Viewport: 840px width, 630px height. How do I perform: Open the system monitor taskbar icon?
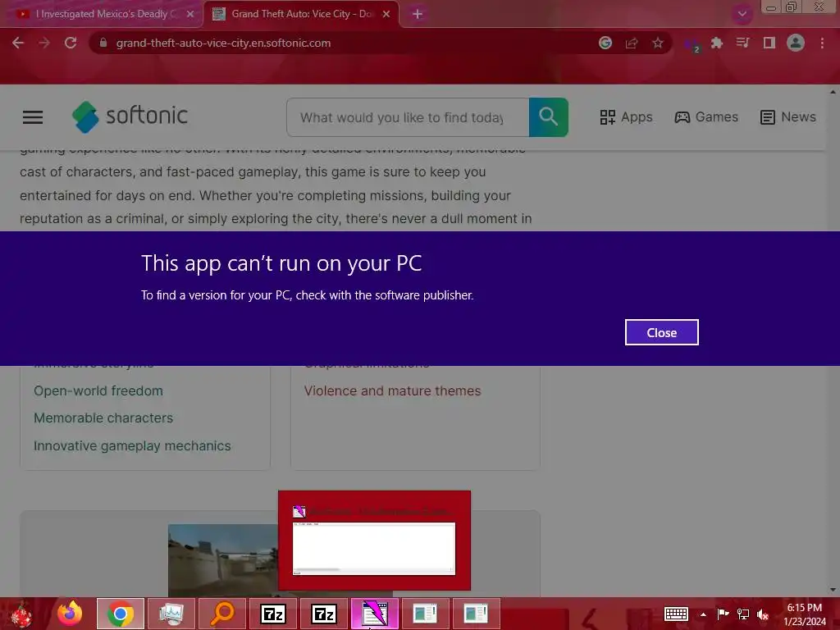pyautogui.click(x=171, y=614)
